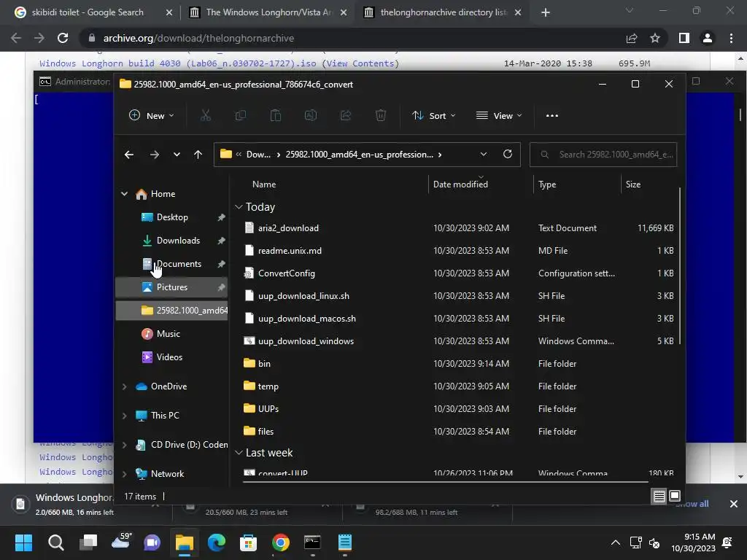The image size is (747, 560).
Task: Open Chrome three-dot menu
Action: pos(731,38)
